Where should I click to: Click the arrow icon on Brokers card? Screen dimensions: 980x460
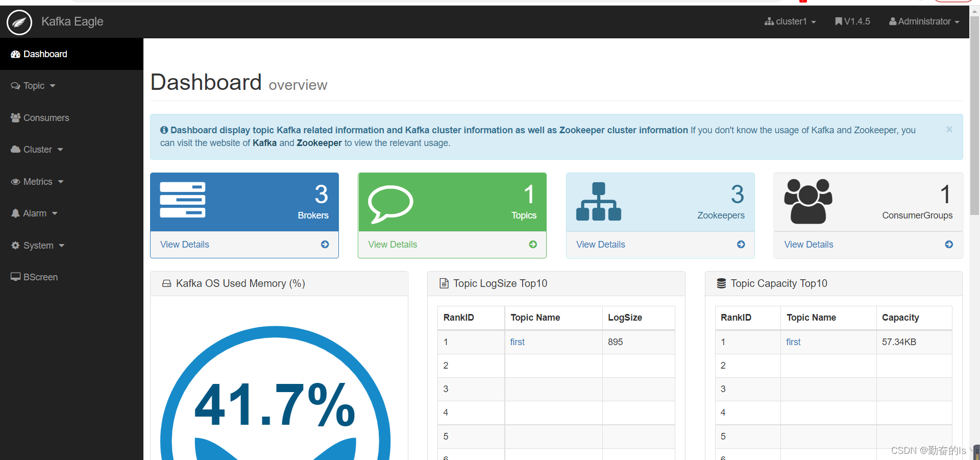pos(325,245)
